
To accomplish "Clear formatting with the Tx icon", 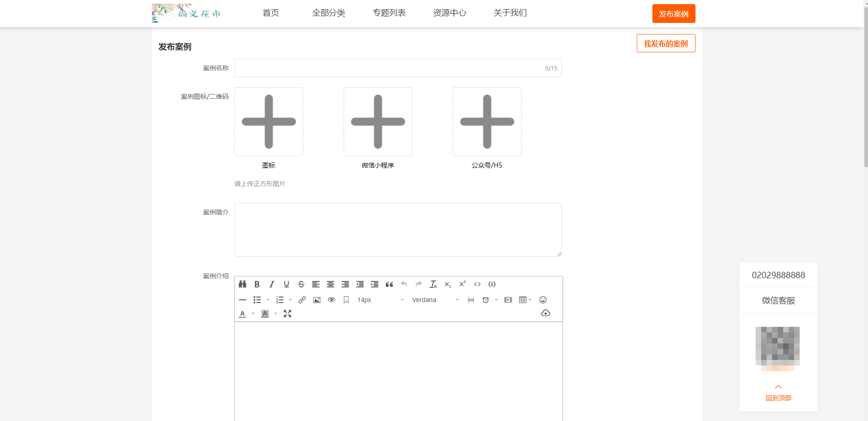I will point(433,284).
